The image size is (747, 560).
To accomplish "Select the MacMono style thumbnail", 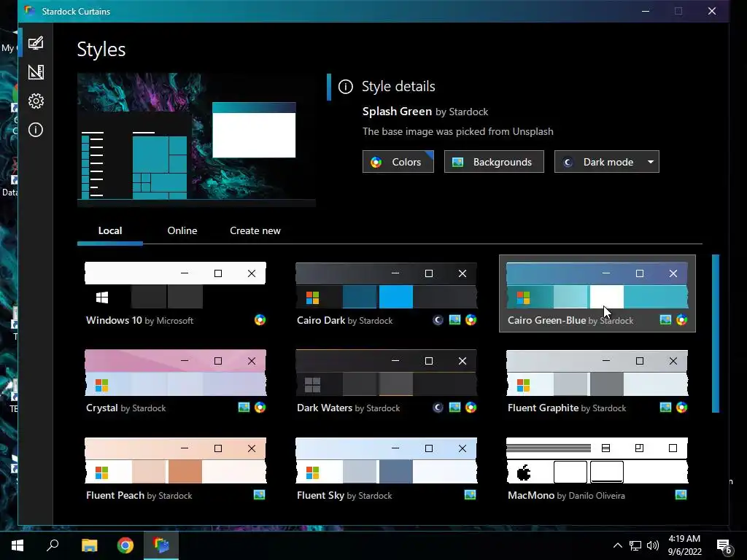I will (x=597, y=461).
